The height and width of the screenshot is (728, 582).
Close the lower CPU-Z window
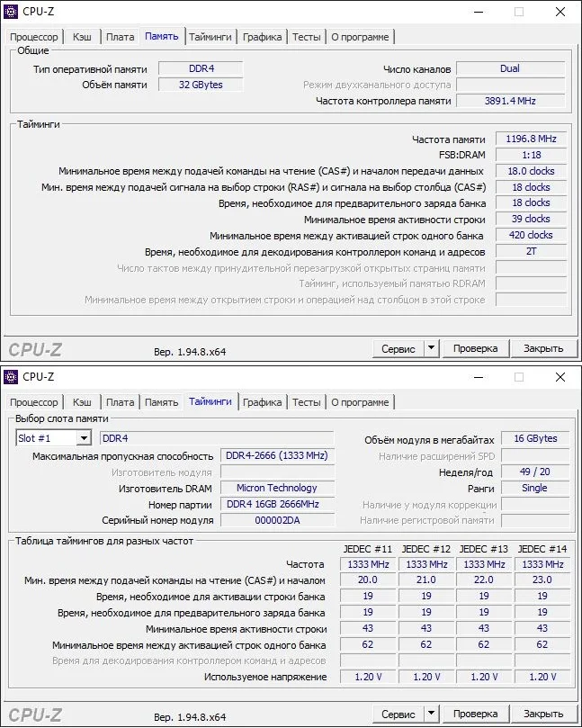[x=560, y=377]
